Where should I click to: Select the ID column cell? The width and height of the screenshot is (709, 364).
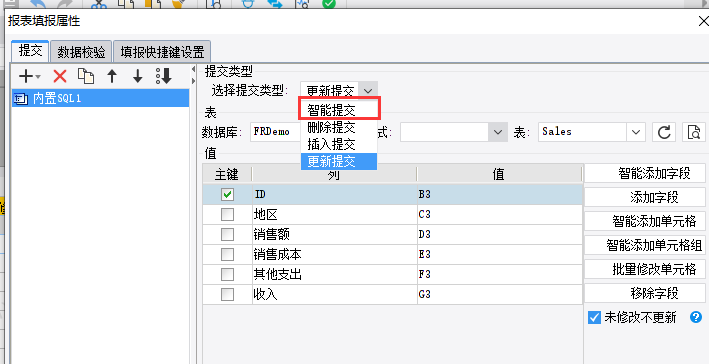[x=335, y=194]
